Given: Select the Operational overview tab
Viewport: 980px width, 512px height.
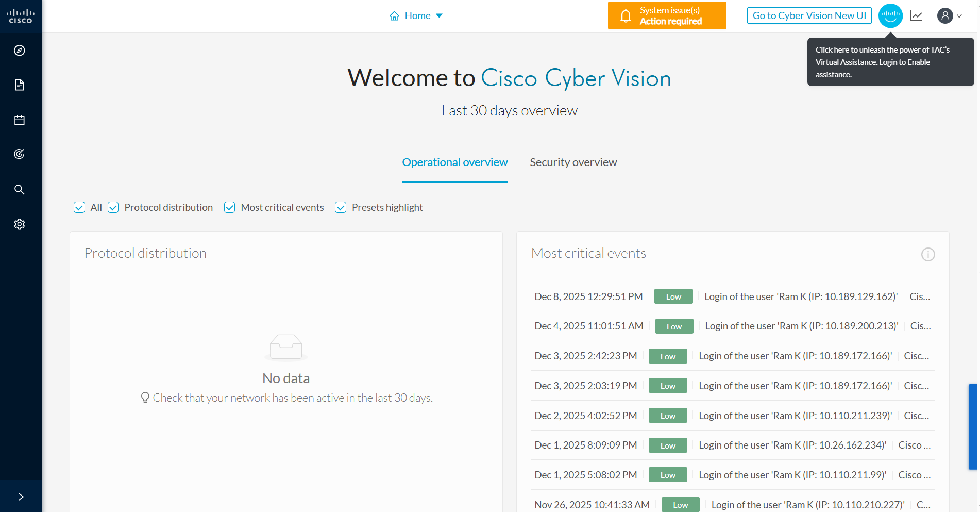Looking at the screenshot, I should point(454,162).
